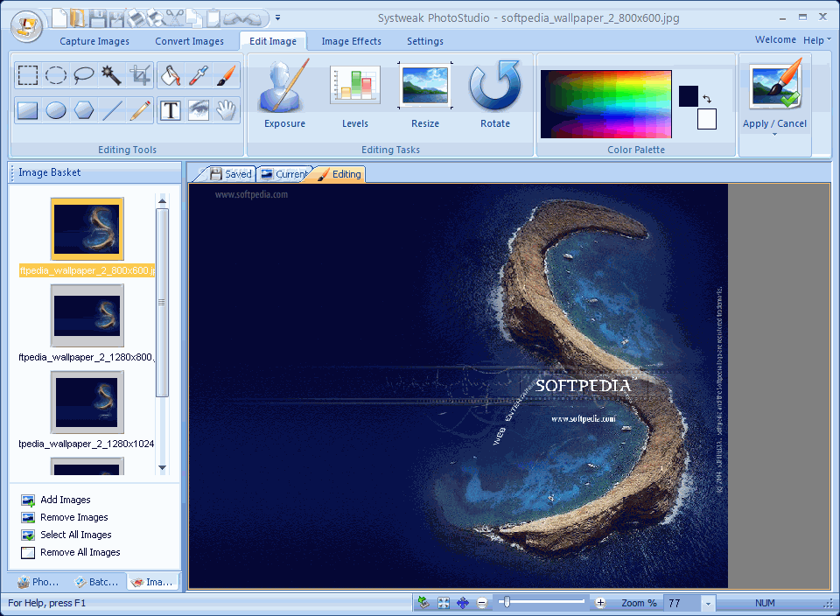Viewport: 840px width, 616px height.
Task: Expand the Apply / Cancel dropdown arrow
Action: (774, 135)
